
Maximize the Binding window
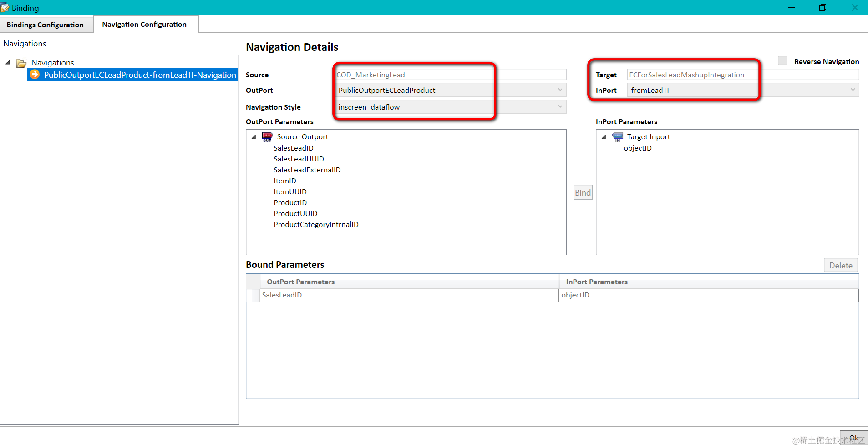tap(822, 8)
